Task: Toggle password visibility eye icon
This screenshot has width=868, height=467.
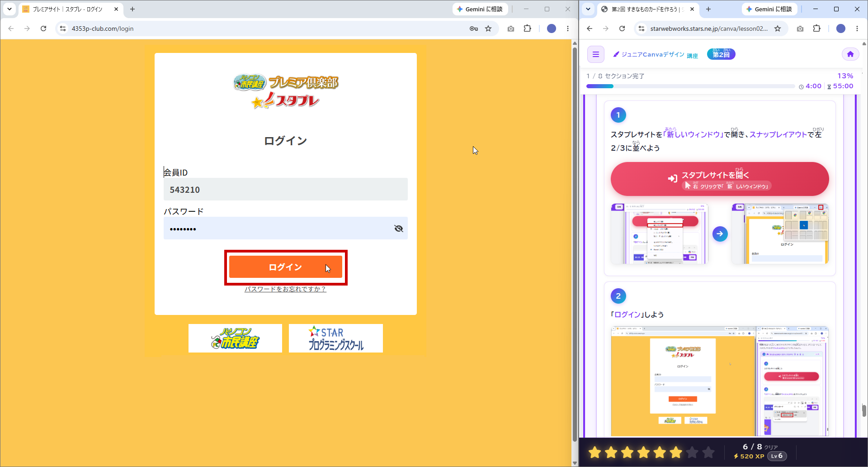Action: tap(398, 229)
